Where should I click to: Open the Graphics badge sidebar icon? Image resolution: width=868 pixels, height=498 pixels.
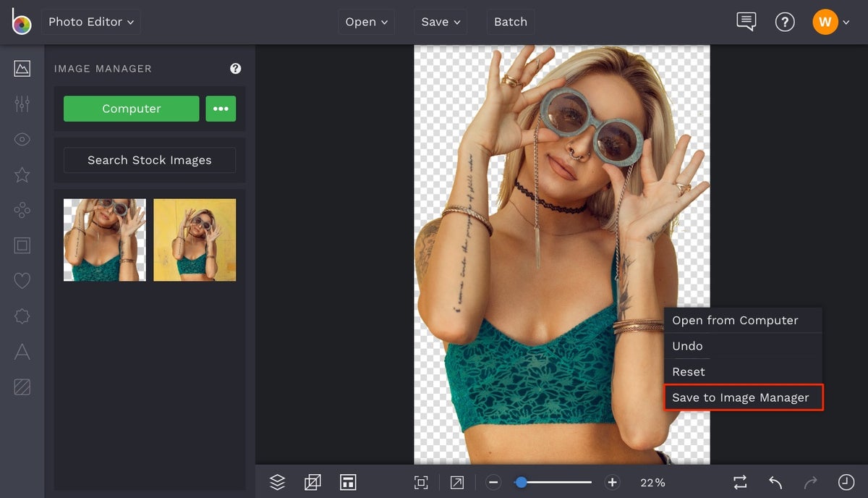click(x=22, y=316)
